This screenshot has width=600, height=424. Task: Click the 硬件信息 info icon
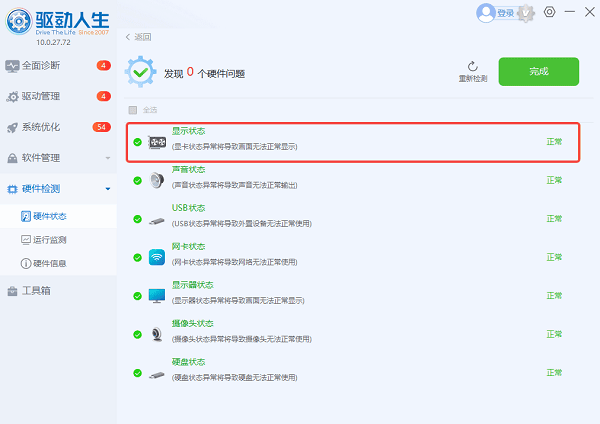[26, 263]
